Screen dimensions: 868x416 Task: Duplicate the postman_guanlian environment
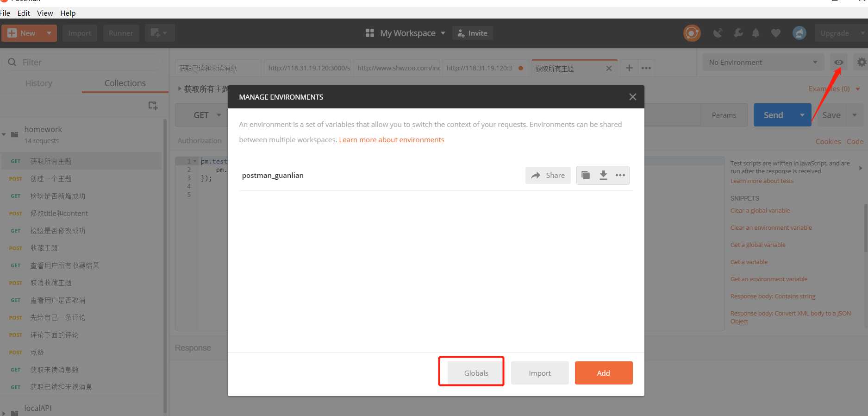tap(586, 175)
